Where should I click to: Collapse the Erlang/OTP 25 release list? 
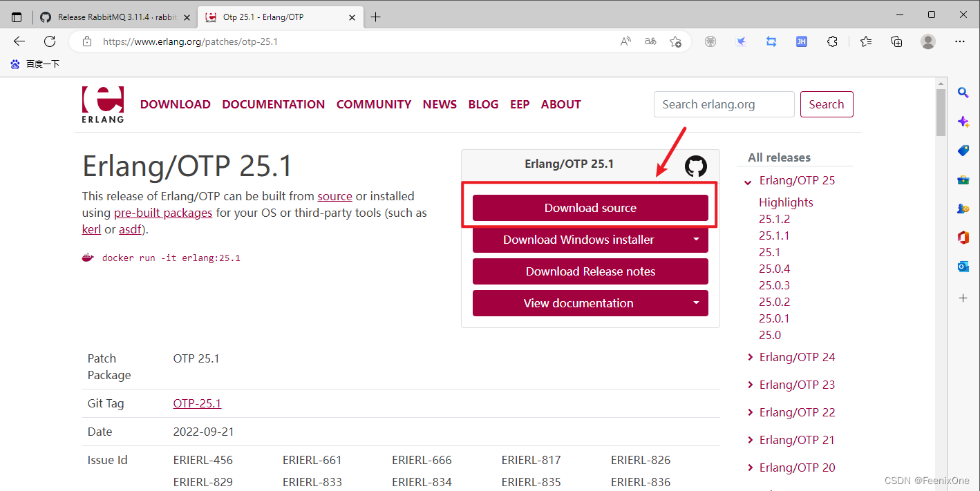tap(748, 181)
